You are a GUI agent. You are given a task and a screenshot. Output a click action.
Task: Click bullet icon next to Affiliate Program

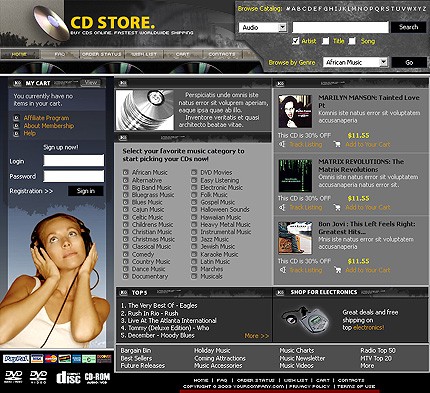point(16,118)
